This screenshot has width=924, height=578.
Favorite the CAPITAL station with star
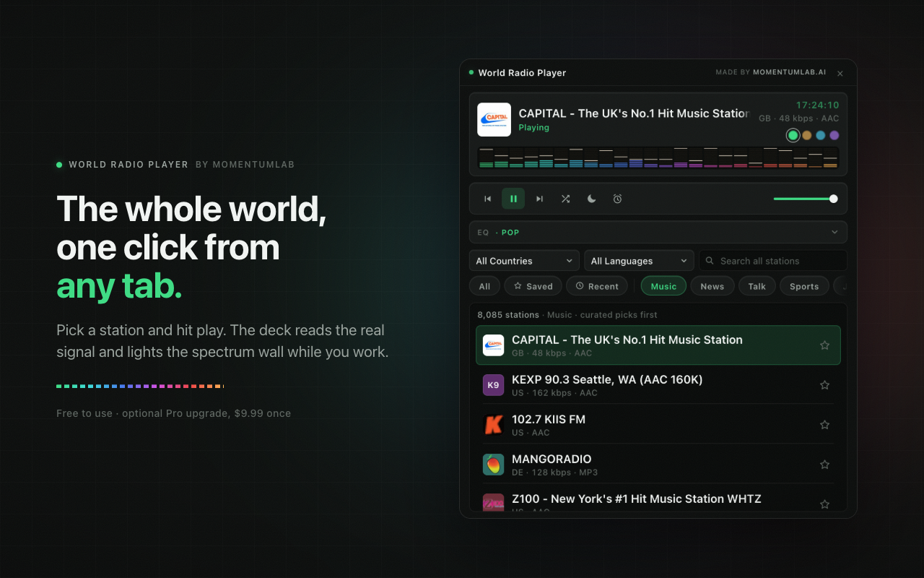click(824, 345)
